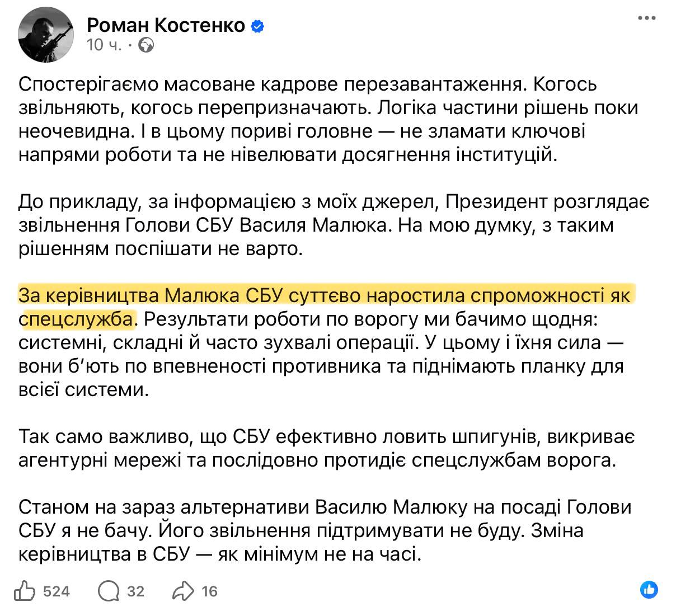Click the globe public audience icon
This screenshot has width=676, height=616.
click(x=147, y=45)
